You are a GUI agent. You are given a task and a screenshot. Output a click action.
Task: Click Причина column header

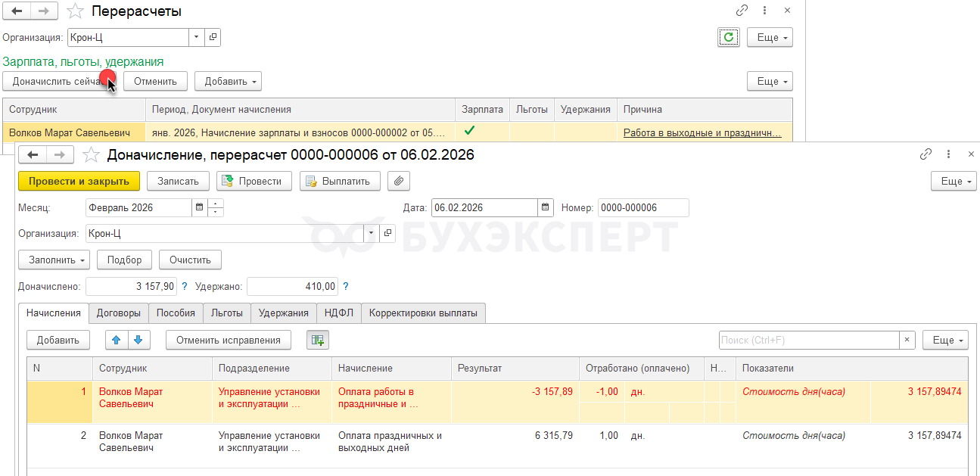point(705,110)
